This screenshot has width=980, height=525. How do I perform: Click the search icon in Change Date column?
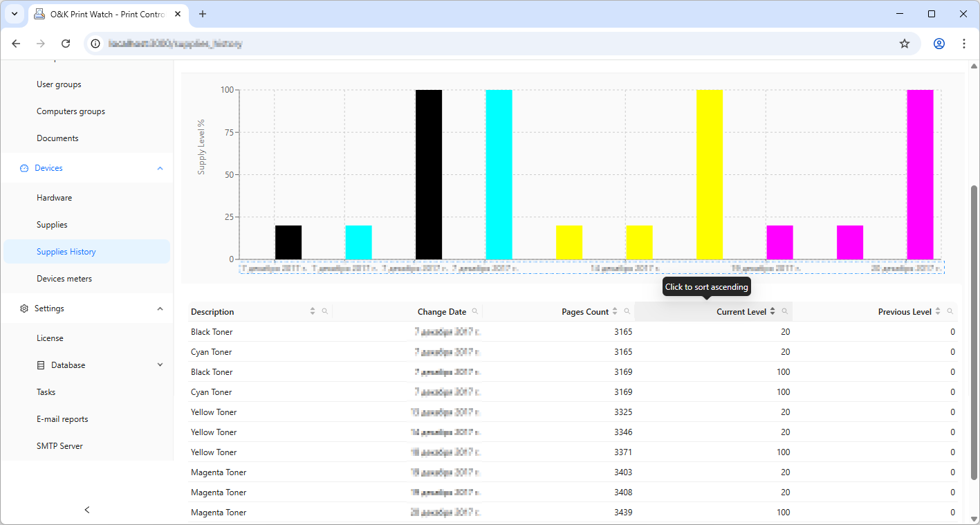(474, 312)
